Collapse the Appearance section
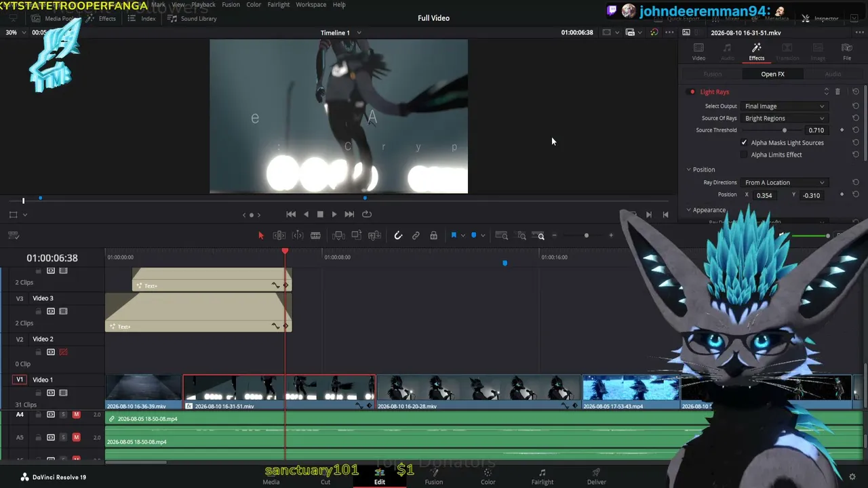This screenshot has width=868, height=488. click(x=688, y=210)
